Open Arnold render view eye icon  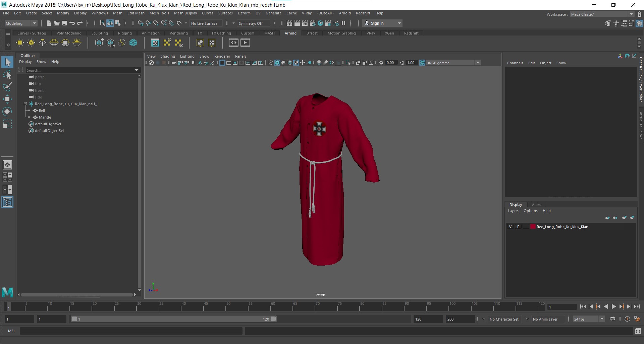[234, 43]
